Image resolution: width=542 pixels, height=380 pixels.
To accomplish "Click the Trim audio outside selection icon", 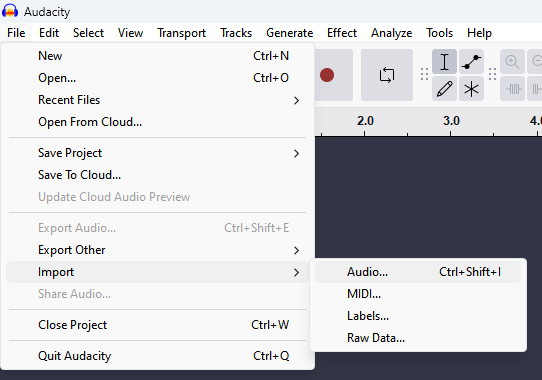I will pos(513,89).
